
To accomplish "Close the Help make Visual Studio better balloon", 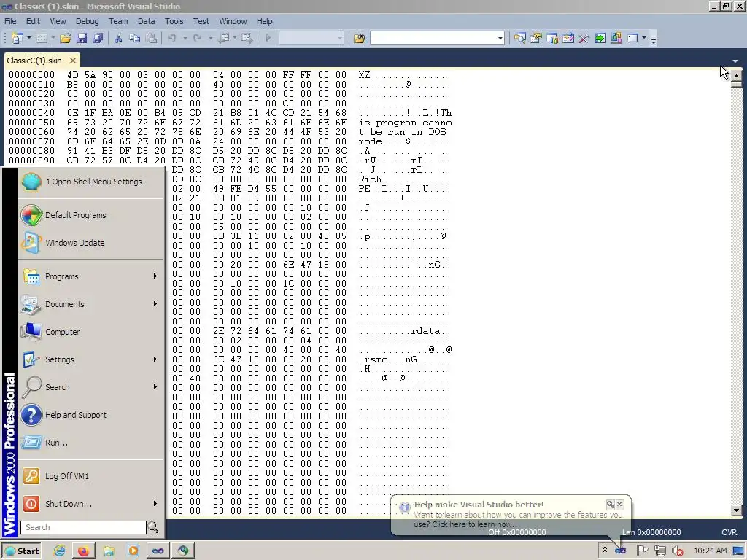I will coord(619,504).
